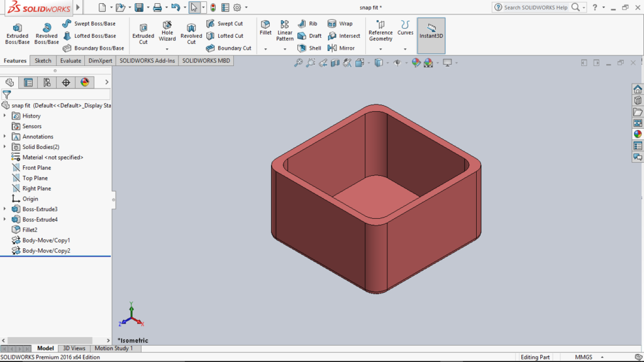Screen dimensions: 644x362
Task: Open dropdown arrow under Reference Geometry
Action: [x=380, y=49]
